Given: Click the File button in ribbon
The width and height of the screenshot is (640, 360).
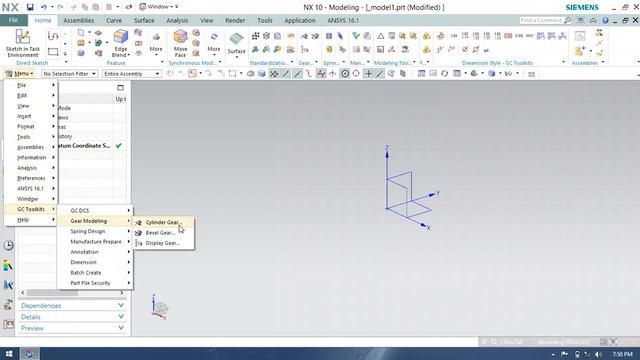Looking at the screenshot, I should [x=13, y=20].
